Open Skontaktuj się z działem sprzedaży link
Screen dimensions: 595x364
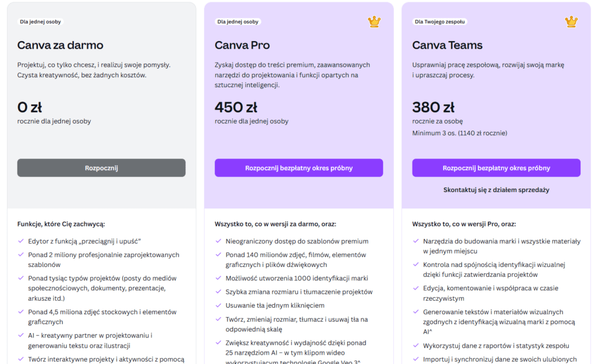point(496,190)
